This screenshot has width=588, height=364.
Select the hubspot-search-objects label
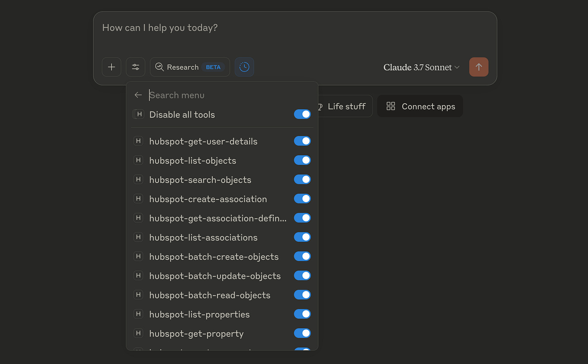pos(200,180)
